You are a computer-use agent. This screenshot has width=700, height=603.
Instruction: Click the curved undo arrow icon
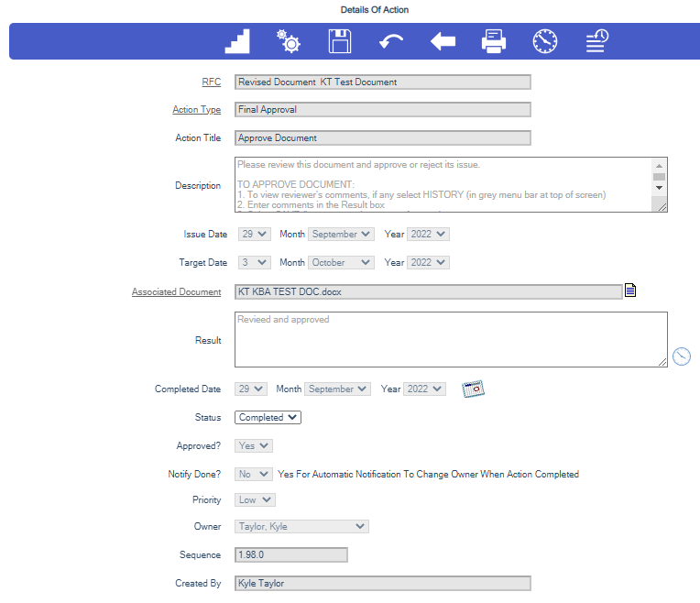[x=391, y=41]
